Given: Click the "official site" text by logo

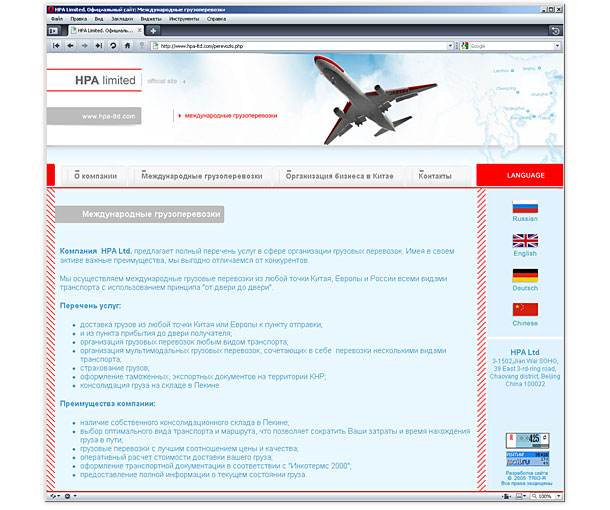Looking at the screenshot, I should (x=162, y=81).
